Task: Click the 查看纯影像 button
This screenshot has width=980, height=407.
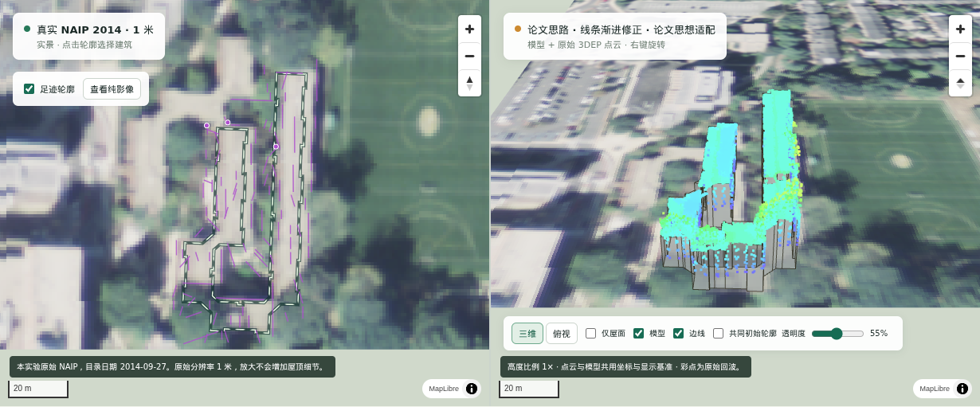Action: click(x=112, y=89)
